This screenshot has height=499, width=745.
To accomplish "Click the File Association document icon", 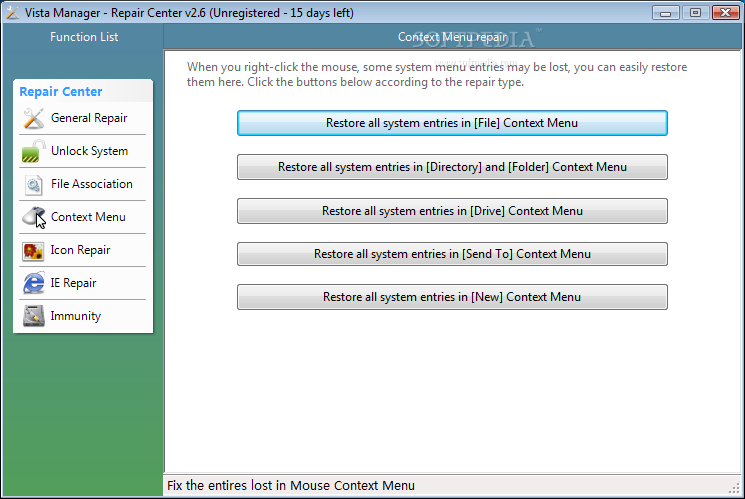I will click(x=33, y=184).
